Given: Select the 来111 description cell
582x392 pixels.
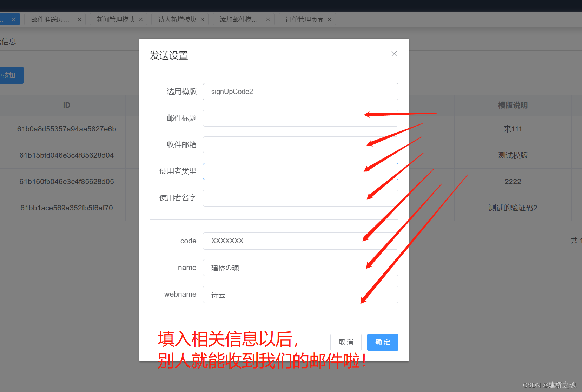Looking at the screenshot, I should point(513,129).
